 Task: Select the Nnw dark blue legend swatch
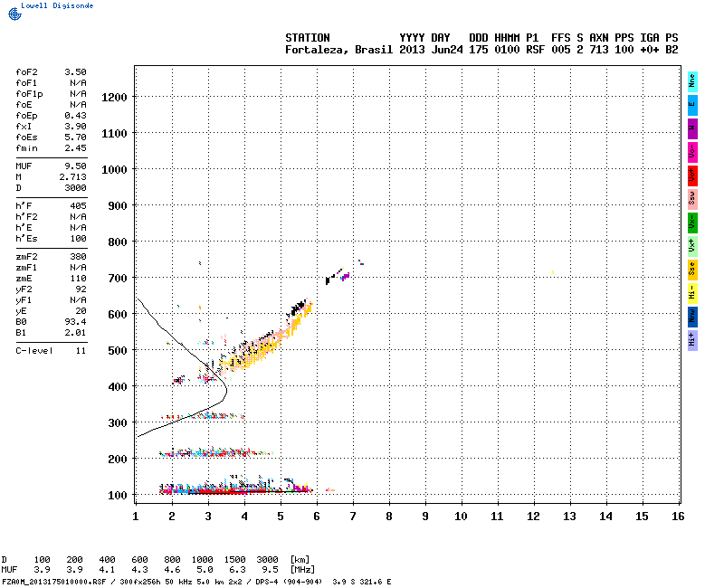[x=692, y=318]
